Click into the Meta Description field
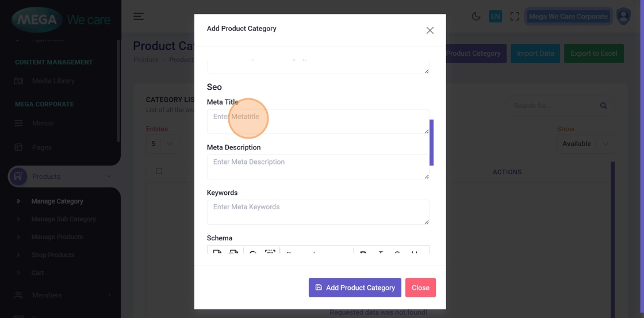The width and height of the screenshot is (644, 318). (x=317, y=167)
